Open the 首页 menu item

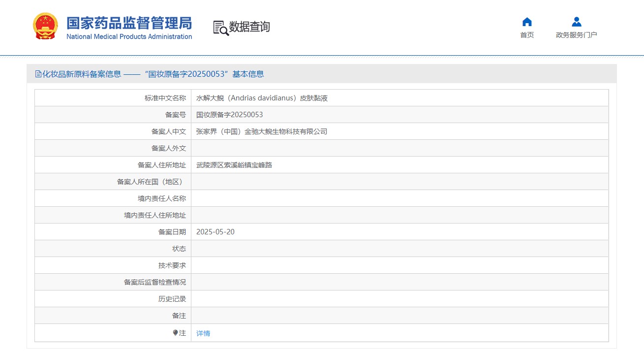pos(527,35)
